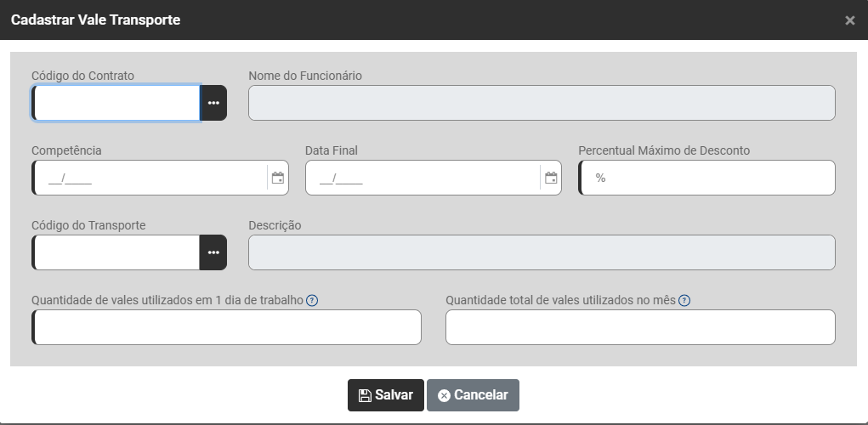Open the Competência calendar picker

tap(277, 178)
